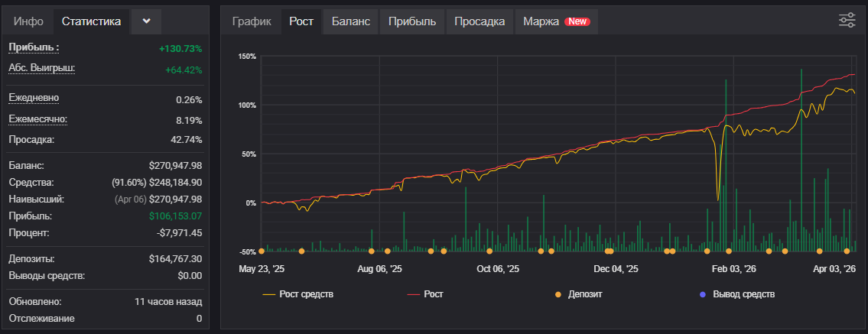Click the Oct 06, '25 axis label
The width and height of the screenshot is (868, 334).
click(498, 269)
